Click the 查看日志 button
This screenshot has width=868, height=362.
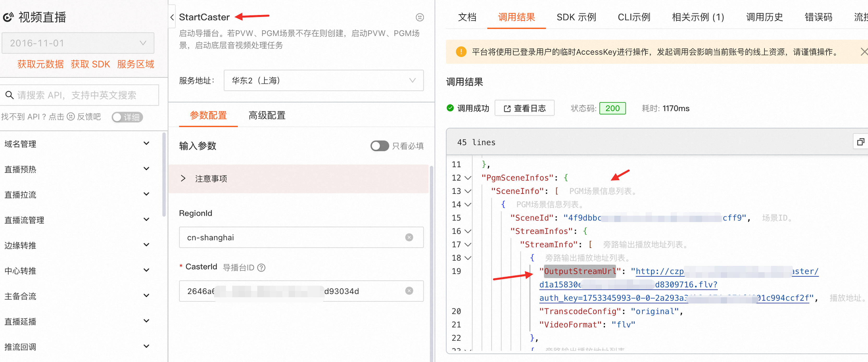coord(524,108)
